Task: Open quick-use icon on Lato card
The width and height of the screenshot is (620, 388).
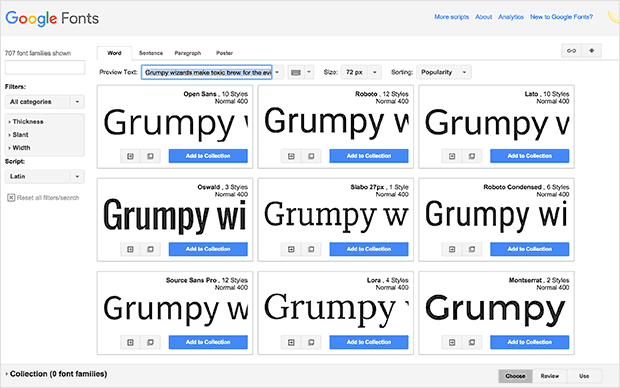Action: tap(452, 156)
